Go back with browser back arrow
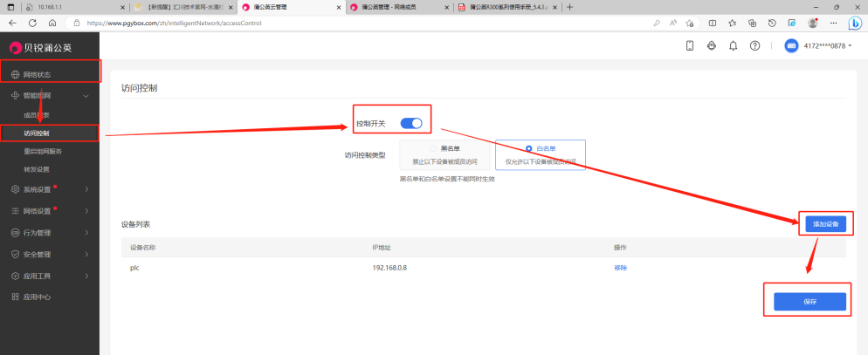 13,24
